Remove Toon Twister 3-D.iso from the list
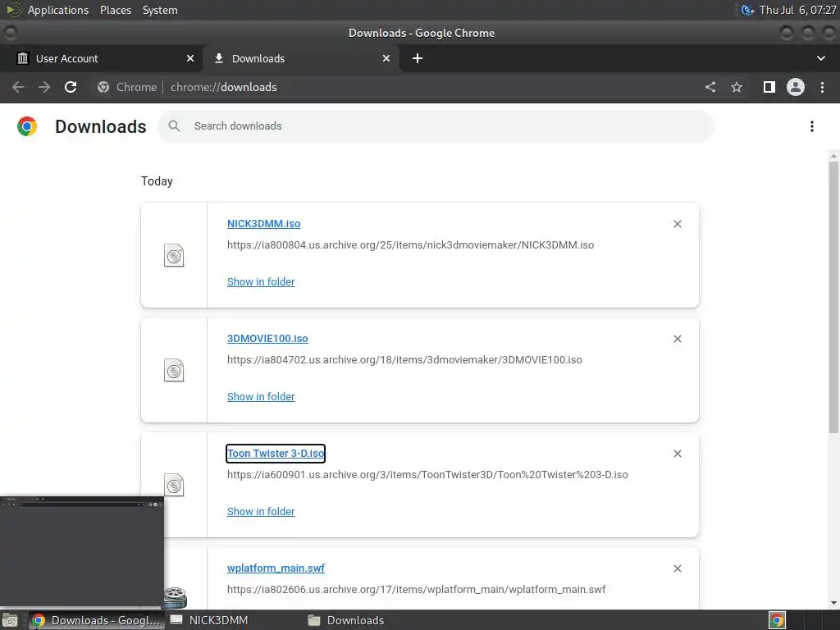This screenshot has height=630, width=840. (x=677, y=454)
